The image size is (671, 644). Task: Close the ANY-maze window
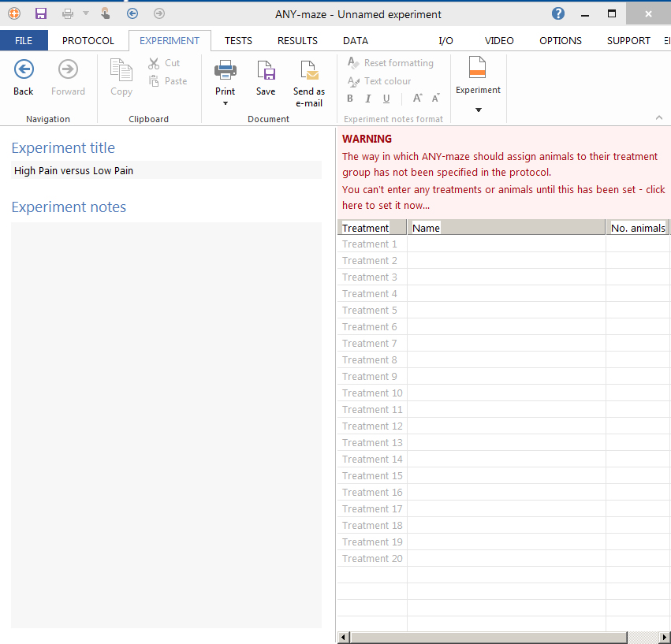tap(648, 14)
